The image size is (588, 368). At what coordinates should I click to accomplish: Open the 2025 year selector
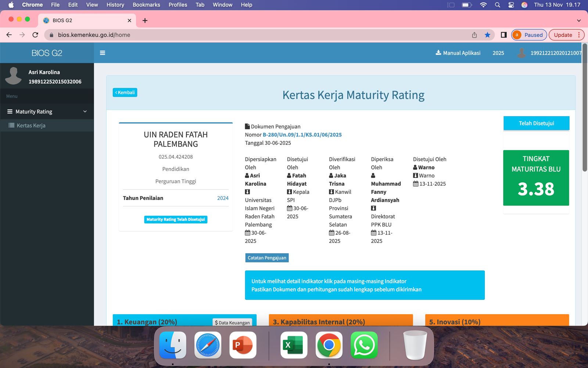498,53
